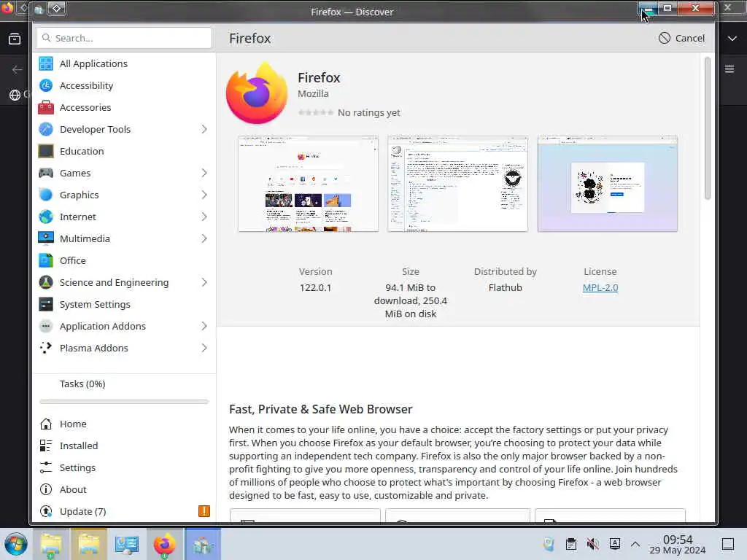Open the second file manager taskbar icon
The image size is (747, 560).
88,544
